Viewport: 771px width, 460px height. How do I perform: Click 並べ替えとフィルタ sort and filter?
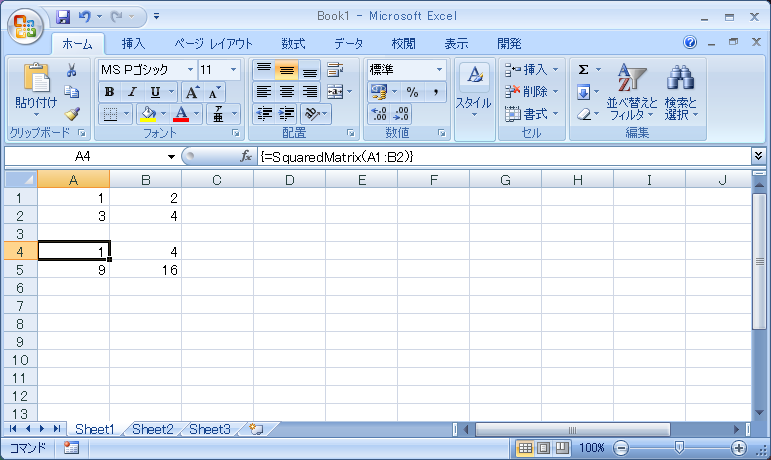point(631,92)
